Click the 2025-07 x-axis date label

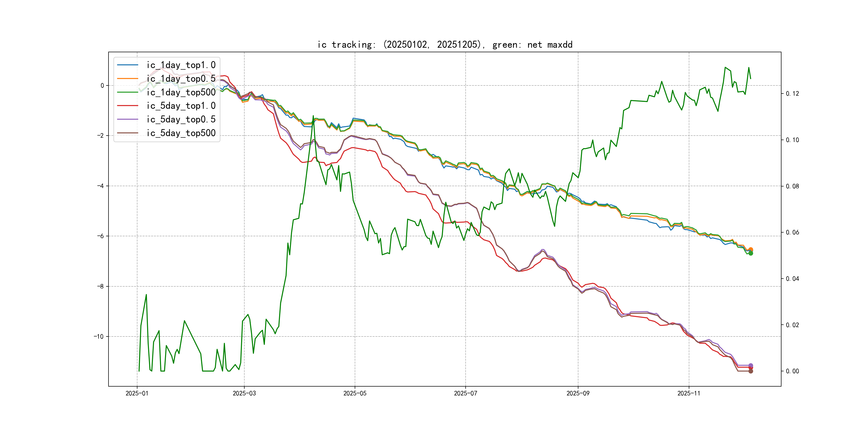(x=465, y=393)
